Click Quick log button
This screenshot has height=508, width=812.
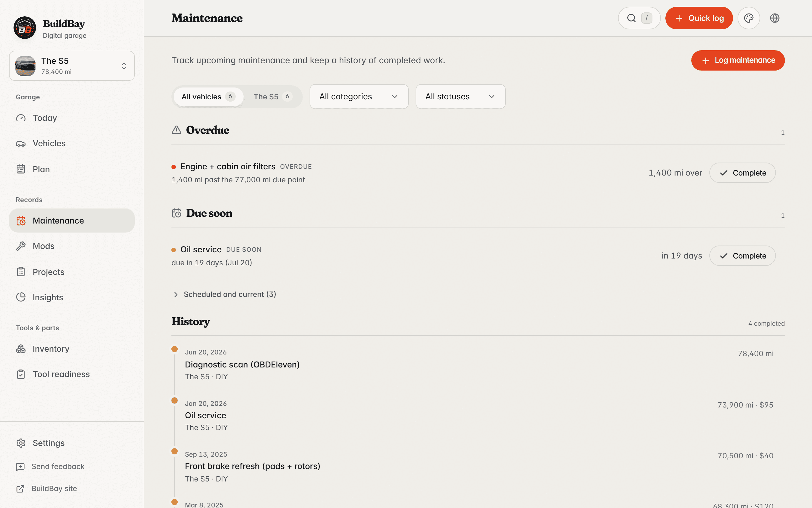tap(699, 18)
